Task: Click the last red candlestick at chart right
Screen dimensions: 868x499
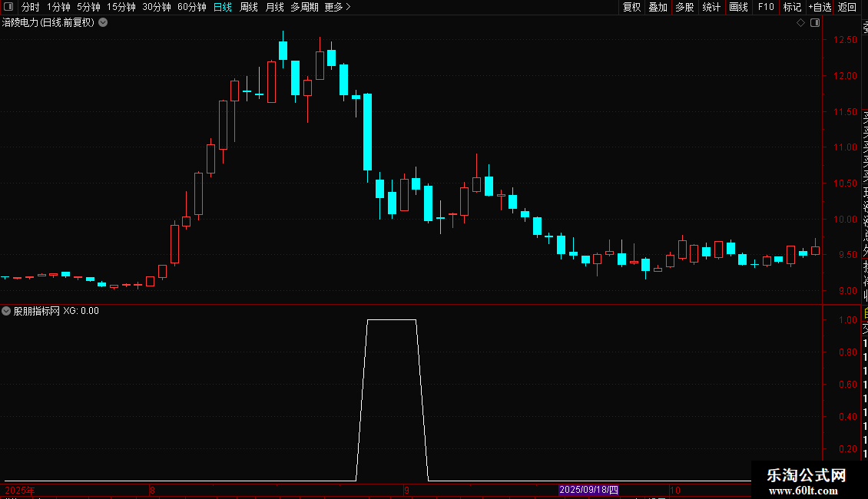Action: click(x=816, y=250)
